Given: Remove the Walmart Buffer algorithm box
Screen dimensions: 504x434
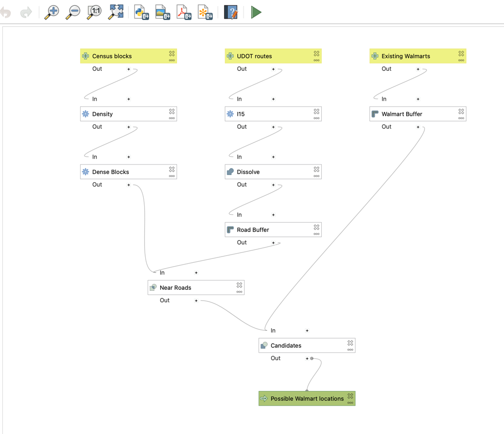Looking at the screenshot, I should (461, 111).
